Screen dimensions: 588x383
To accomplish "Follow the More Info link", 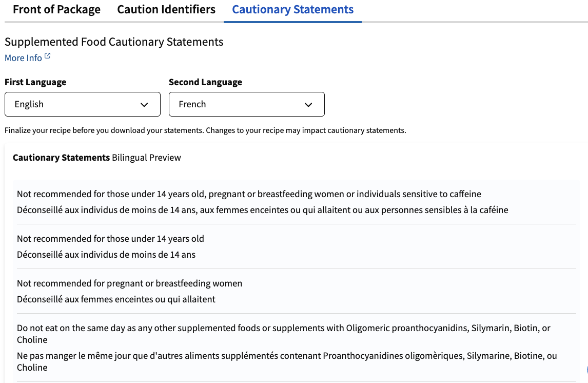I will (23, 58).
